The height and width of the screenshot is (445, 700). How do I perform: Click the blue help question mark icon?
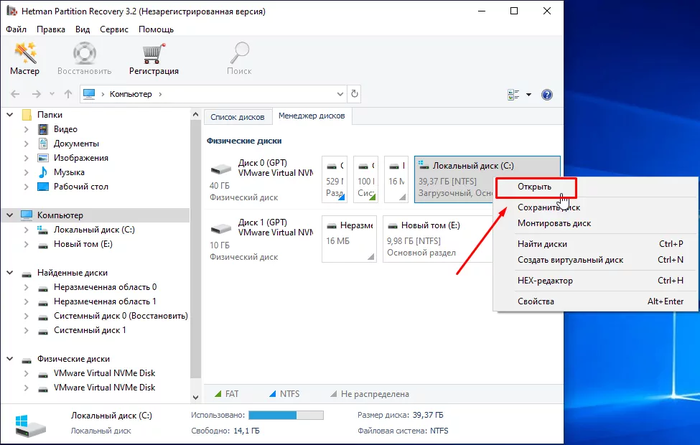[x=547, y=95]
